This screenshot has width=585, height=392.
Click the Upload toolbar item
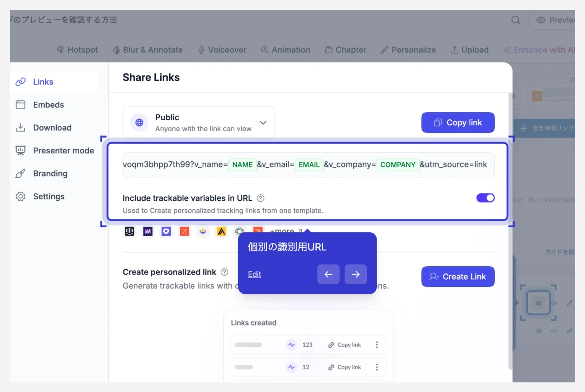[470, 50]
